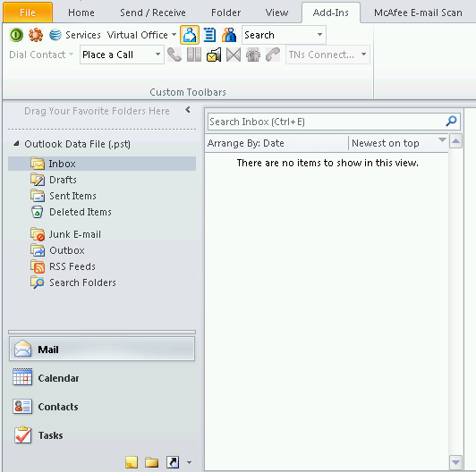Collapse the Outlook Data File tree
Viewport: 476px width, 472px height.
pyautogui.click(x=16, y=144)
